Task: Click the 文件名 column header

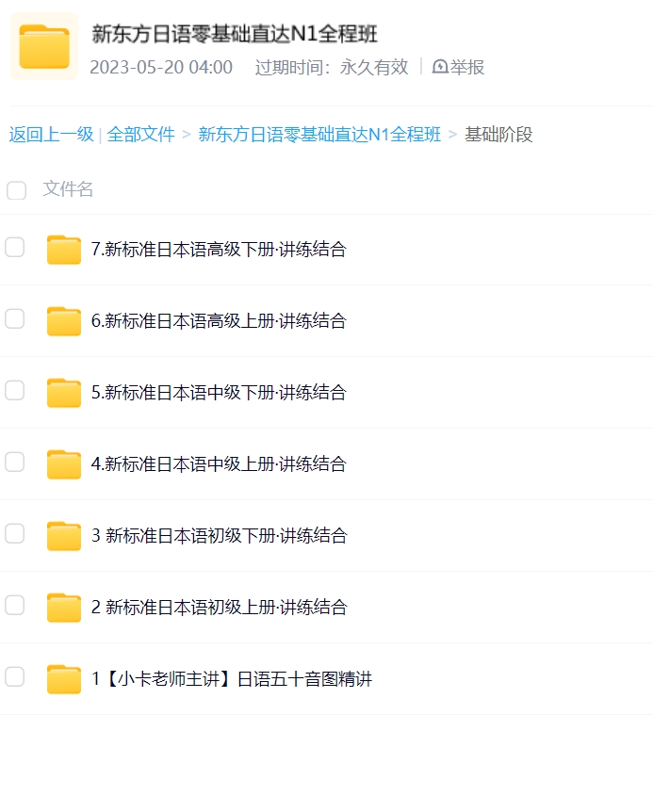Action: pos(68,190)
